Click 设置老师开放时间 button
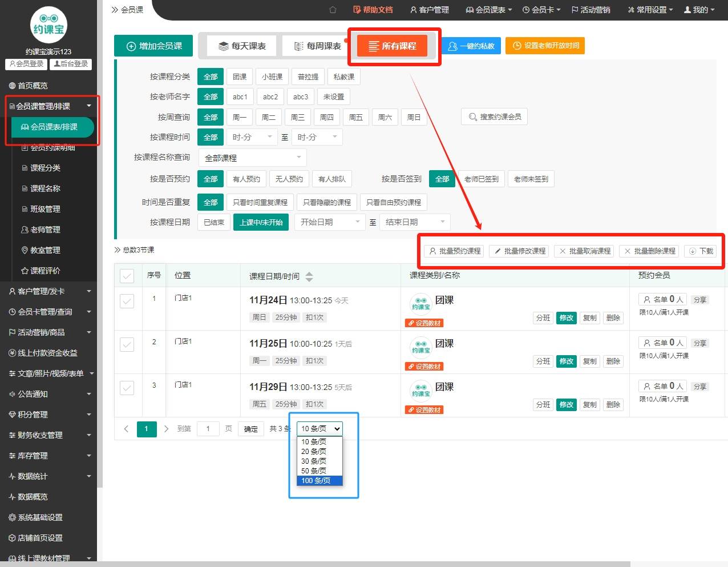This screenshot has height=567, width=728. coord(545,46)
